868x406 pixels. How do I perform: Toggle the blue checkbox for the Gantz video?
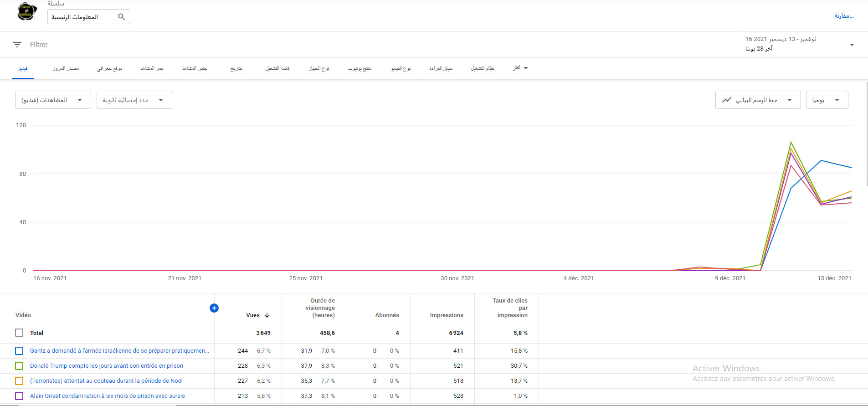click(x=19, y=351)
